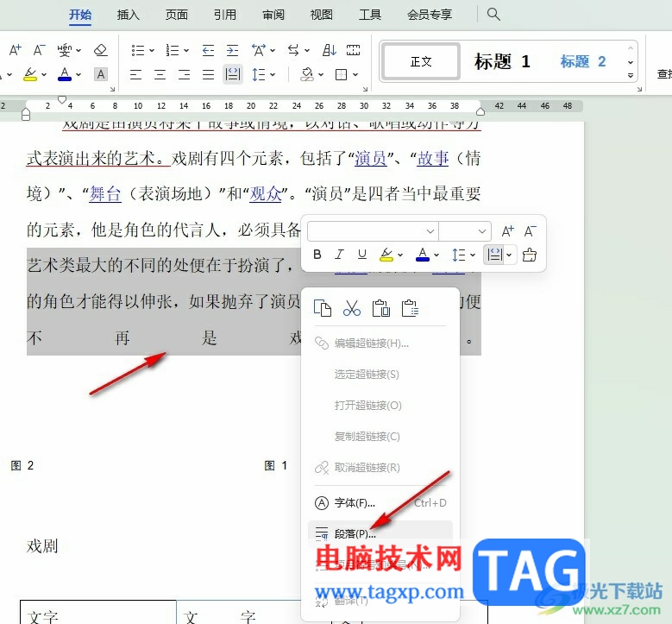This screenshot has height=624, width=672.
Task: Follow the 观众 hyperlink in document
Action: (x=266, y=194)
